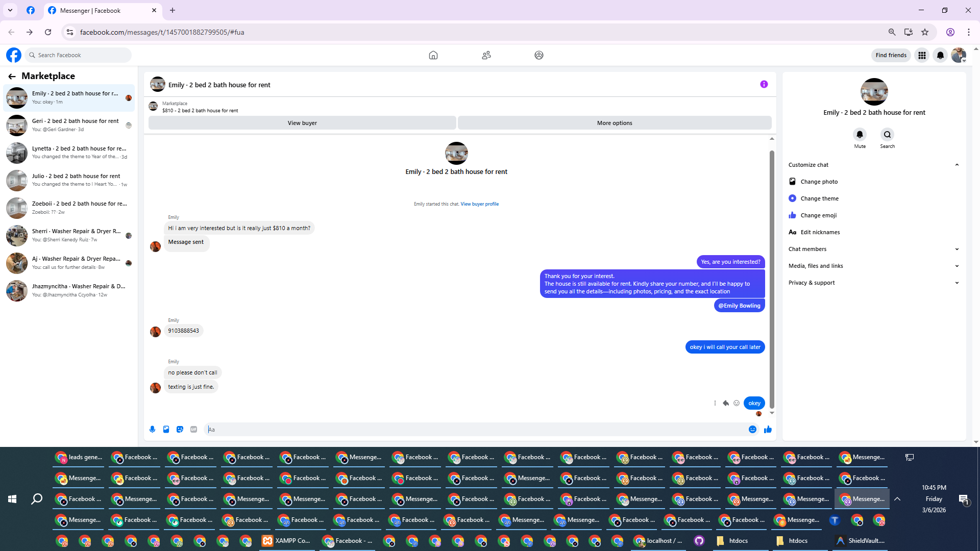
Task: Expand the Chat members section
Action: tap(957, 249)
